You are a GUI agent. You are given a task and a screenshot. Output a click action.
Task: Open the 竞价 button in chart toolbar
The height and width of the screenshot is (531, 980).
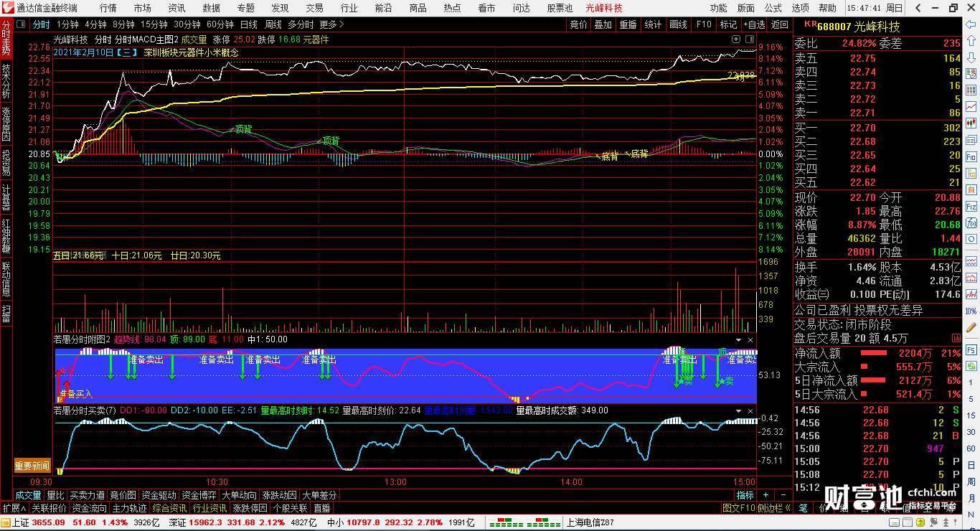(578, 24)
